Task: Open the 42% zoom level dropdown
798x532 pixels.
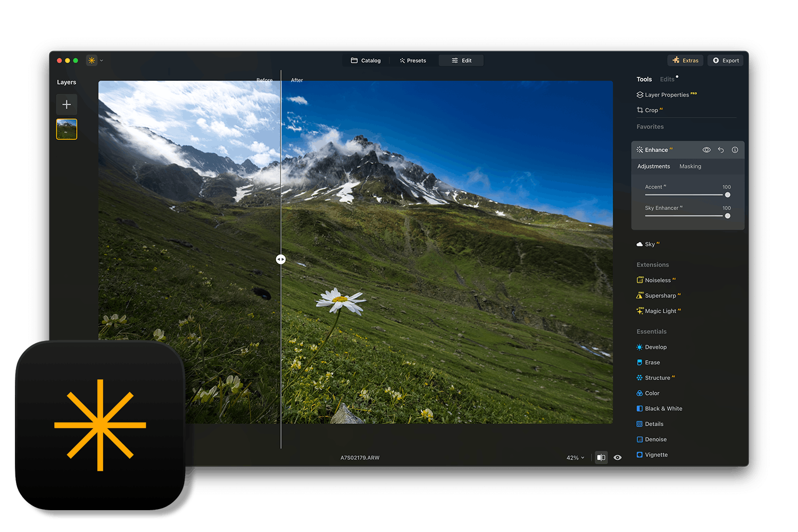Action: pyautogui.click(x=576, y=458)
